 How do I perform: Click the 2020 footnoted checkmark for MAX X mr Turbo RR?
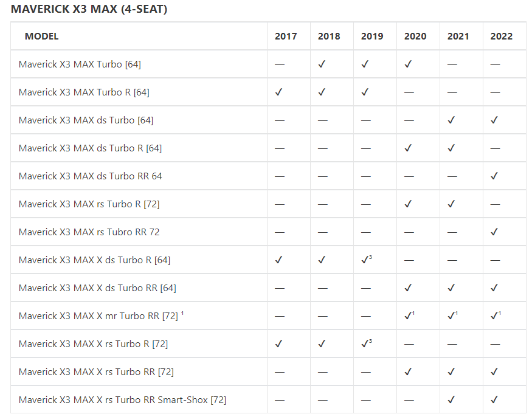[x=409, y=316]
